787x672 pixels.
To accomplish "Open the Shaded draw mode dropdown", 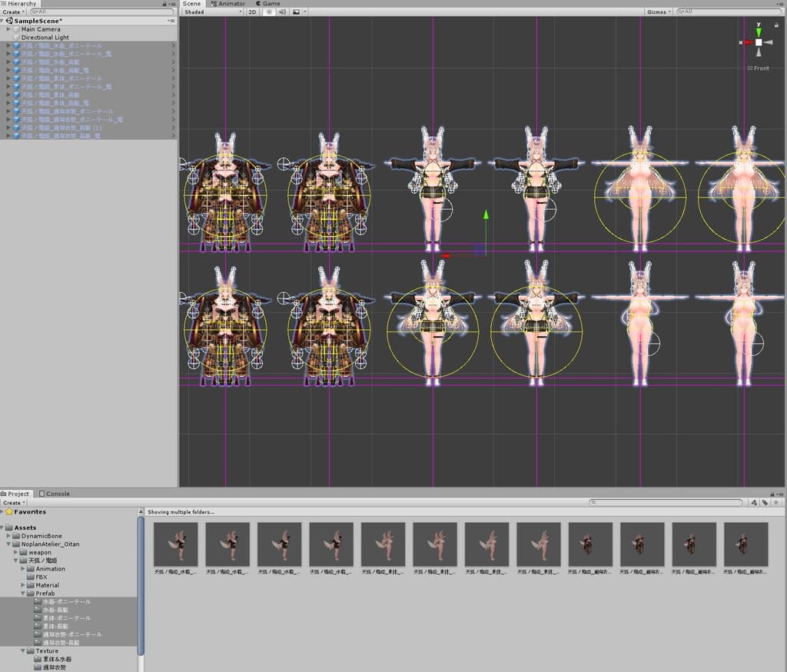I will tap(212, 12).
